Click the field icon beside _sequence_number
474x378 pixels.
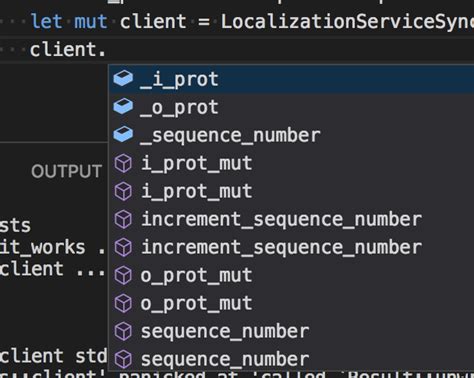[123, 135]
